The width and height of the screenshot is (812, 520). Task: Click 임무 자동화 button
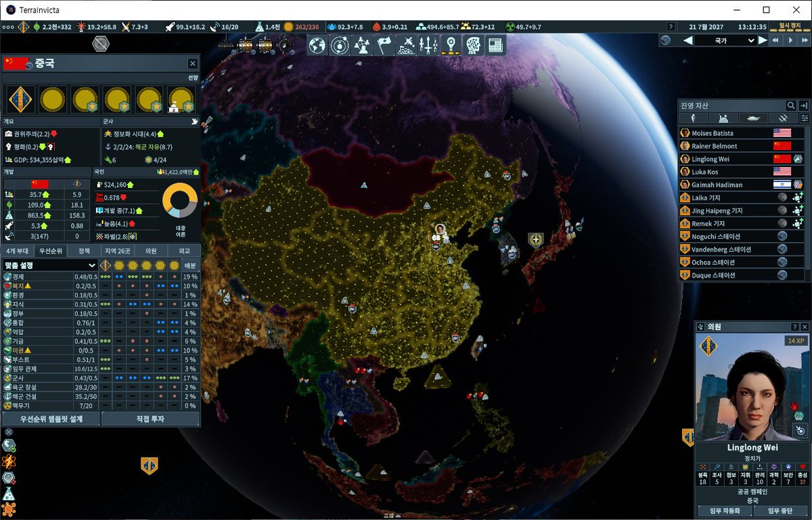tap(725, 511)
